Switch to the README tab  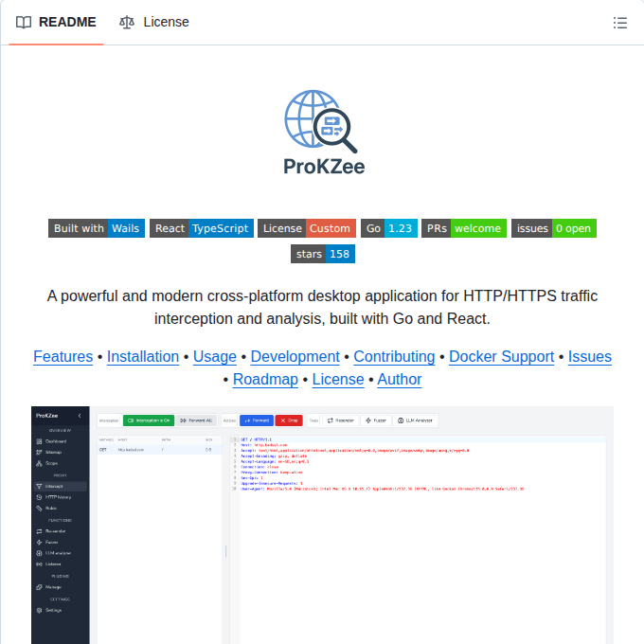[57, 22]
